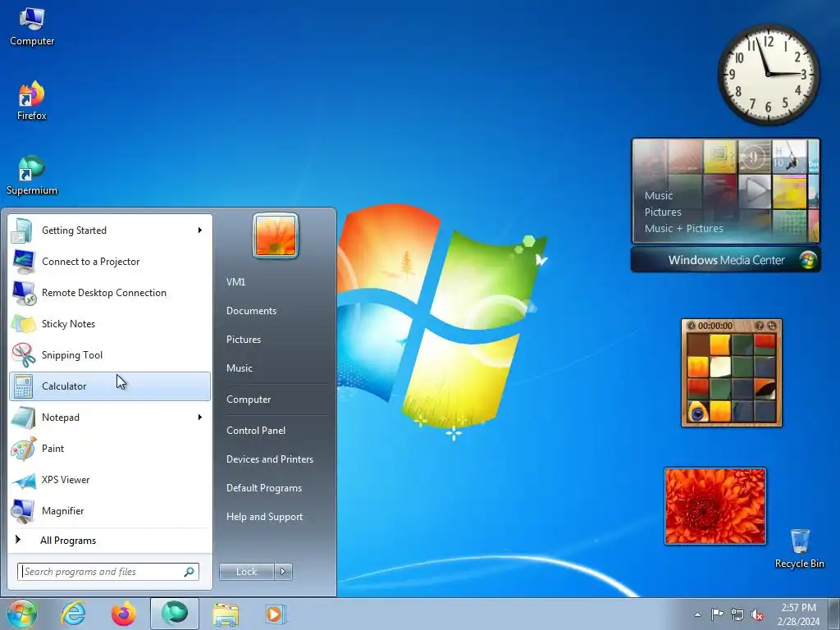Screen dimensions: 840x630
Task: Click the Magnifier icon in Start menu
Action: click(x=23, y=510)
